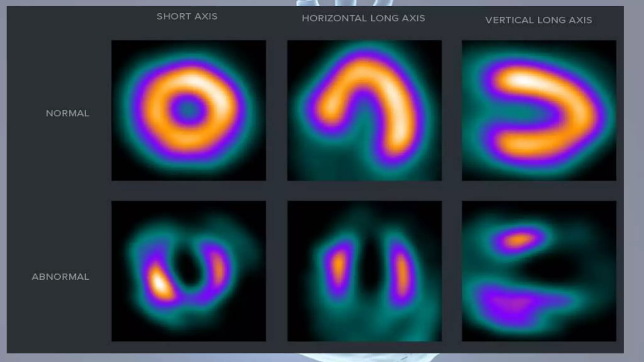Image resolution: width=644 pixels, height=362 pixels.
Task: Click black central gap in abnormal horizontal scan
Action: tap(371, 267)
